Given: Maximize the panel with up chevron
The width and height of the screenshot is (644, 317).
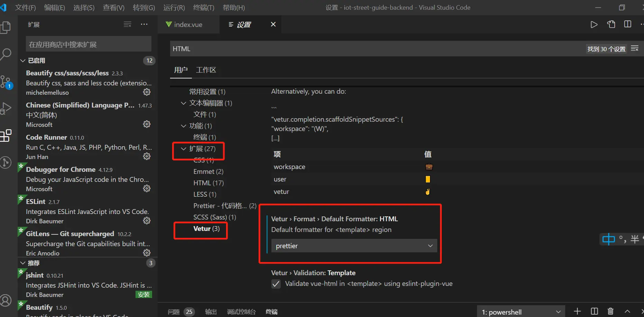Looking at the screenshot, I should coord(627,311).
